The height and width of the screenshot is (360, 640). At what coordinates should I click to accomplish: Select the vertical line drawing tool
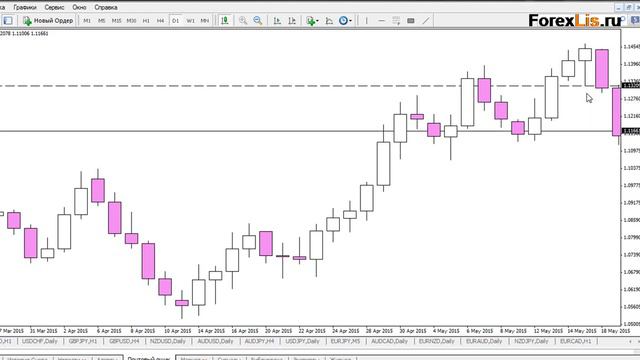[x=367, y=20]
